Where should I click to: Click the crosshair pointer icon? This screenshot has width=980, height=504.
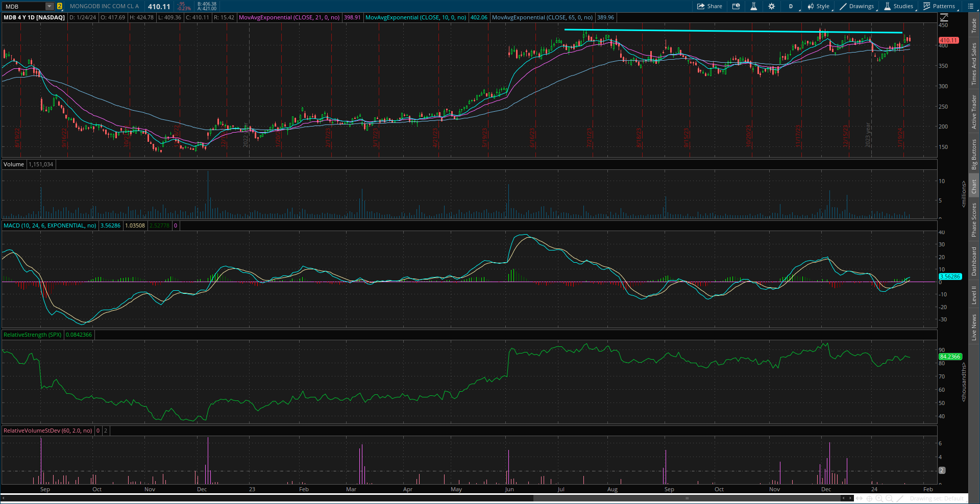pyautogui.click(x=870, y=498)
